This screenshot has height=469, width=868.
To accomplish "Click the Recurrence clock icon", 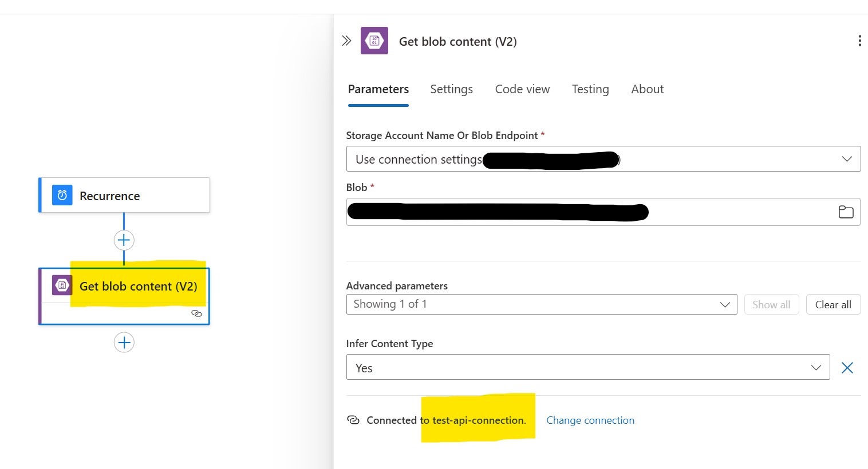I will tap(62, 195).
